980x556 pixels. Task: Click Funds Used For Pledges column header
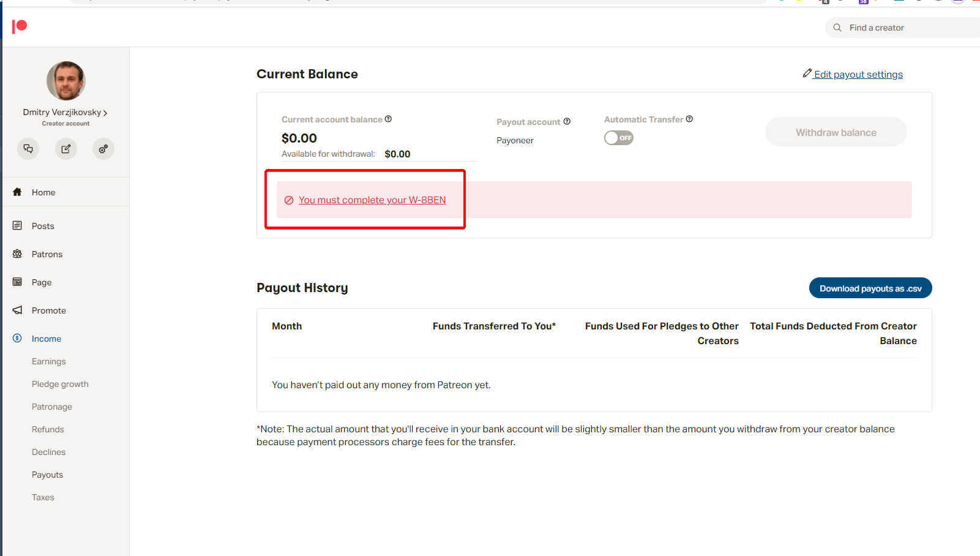(x=662, y=334)
